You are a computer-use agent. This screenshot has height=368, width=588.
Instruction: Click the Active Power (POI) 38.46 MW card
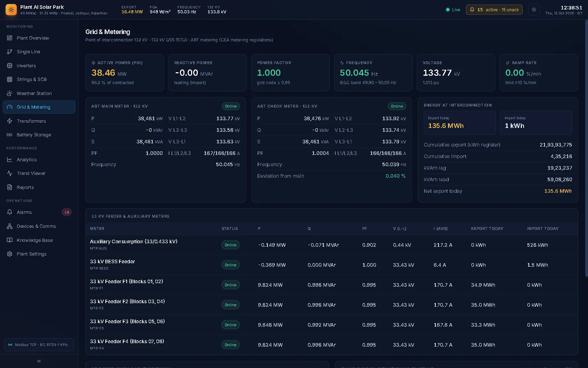pyautogui.click(x=125, y=73)
